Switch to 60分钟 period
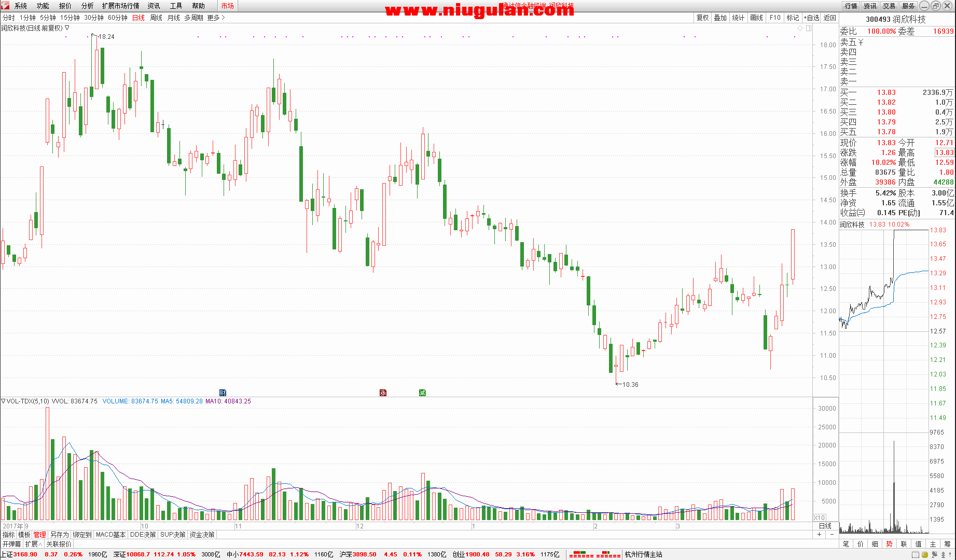The height and width of the screenshot is (560, 956). coord(118,18)
